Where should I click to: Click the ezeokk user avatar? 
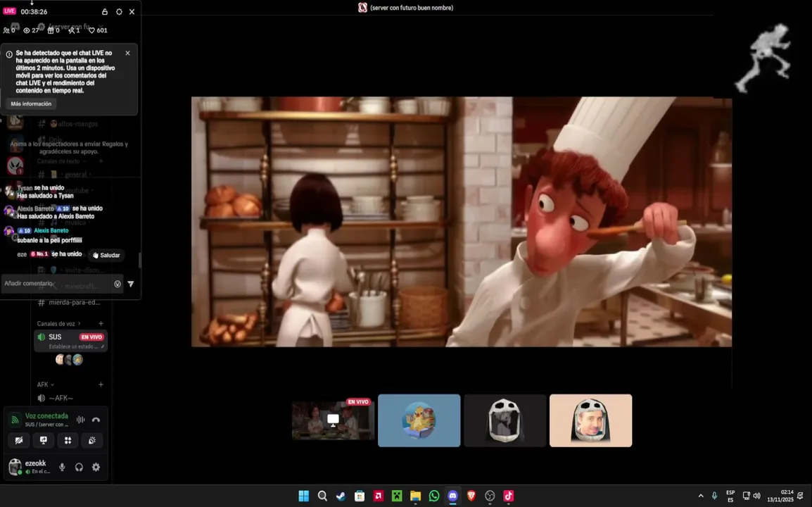15,467
